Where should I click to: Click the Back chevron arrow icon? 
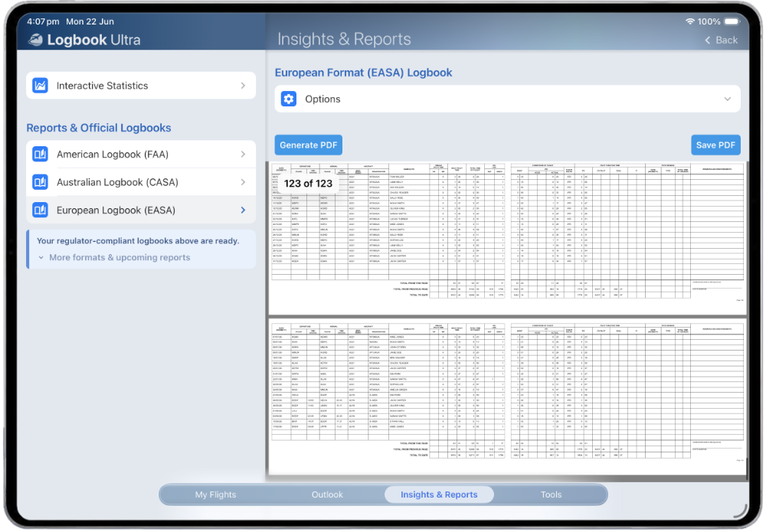[x=707, y=40]
